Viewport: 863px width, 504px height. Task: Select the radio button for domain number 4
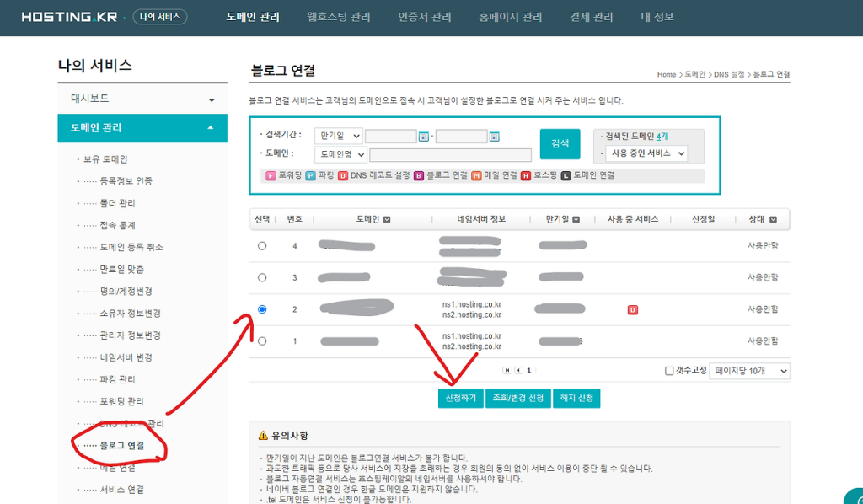point(262,246)
